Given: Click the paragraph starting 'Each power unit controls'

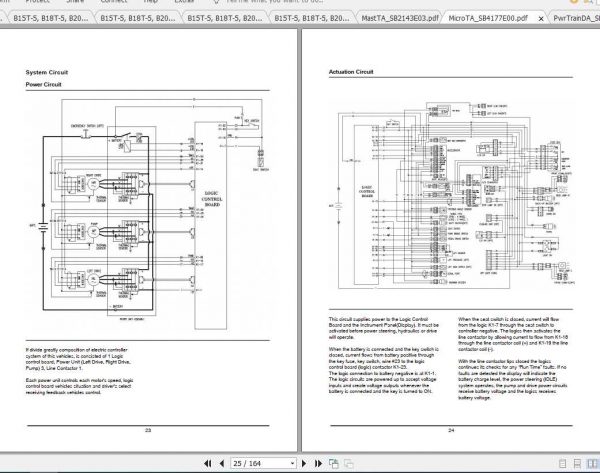Looking at the screenshot, I should 80,386.
